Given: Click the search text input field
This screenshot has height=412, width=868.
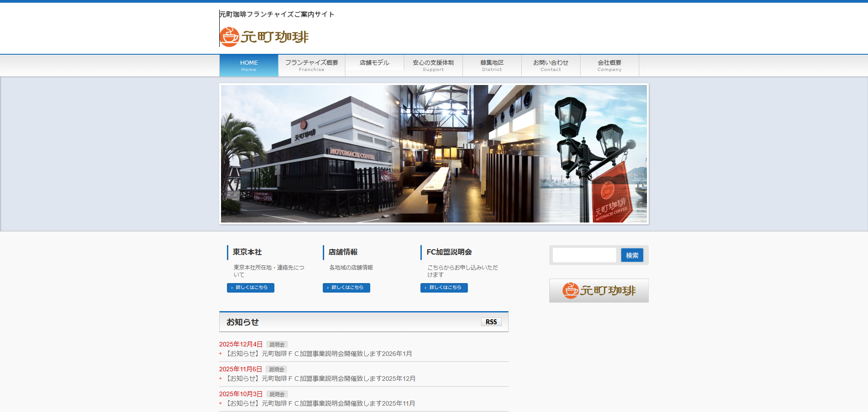Looking at the screenshot, I should (x=584, y=255).
